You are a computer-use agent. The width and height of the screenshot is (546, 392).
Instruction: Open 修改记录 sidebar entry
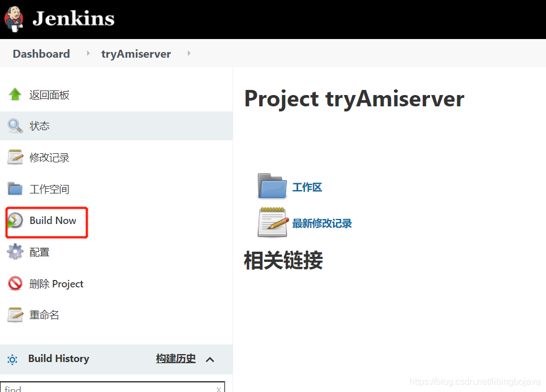49,157
